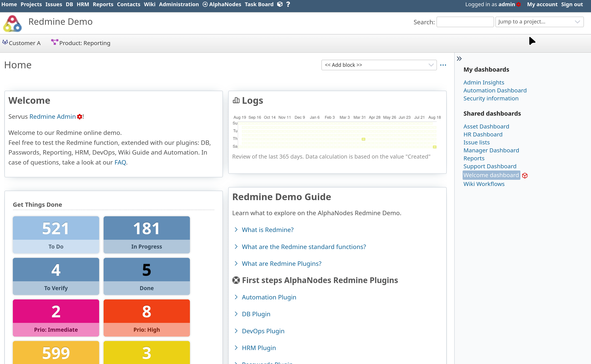Click the 2 Prio: Immediate tile
591x364 pixels.
tap(56, 318)
